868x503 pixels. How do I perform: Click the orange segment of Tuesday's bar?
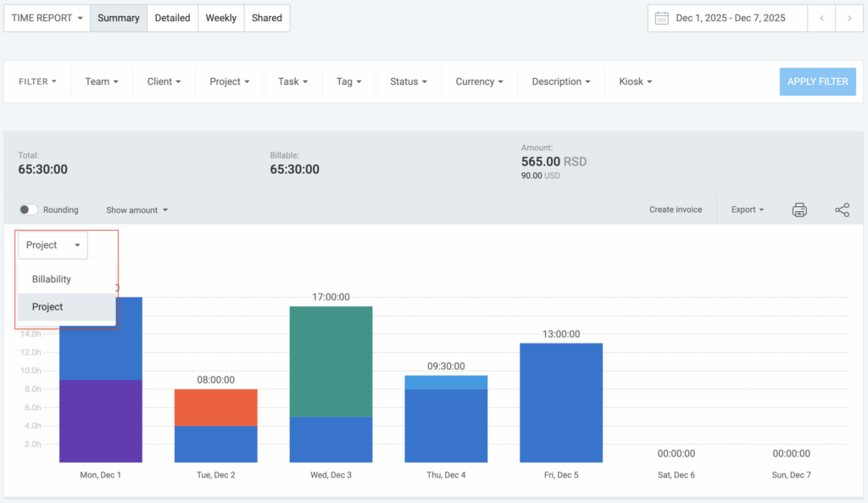click(215, 407)
